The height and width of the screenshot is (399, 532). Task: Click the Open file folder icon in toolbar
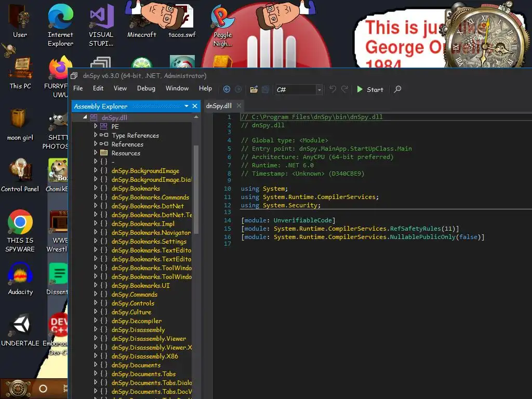coord(254,89)
